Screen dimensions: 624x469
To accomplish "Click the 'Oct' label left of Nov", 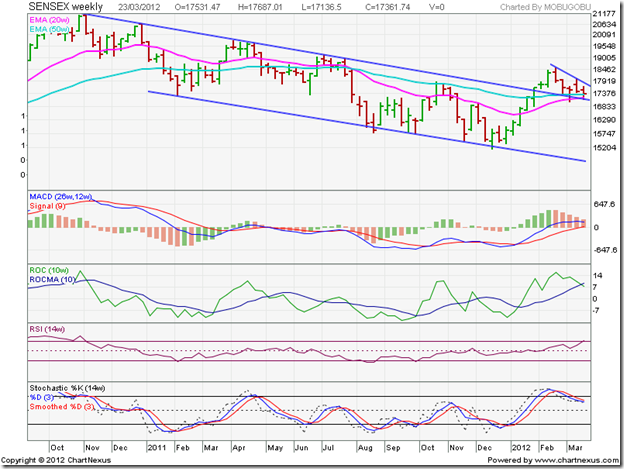I will point(57,448).
